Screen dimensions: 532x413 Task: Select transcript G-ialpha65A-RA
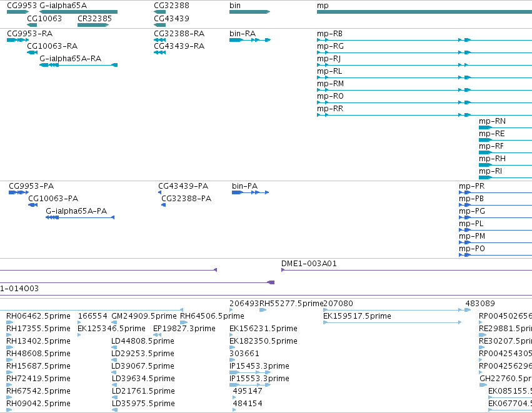coord(78,65)
